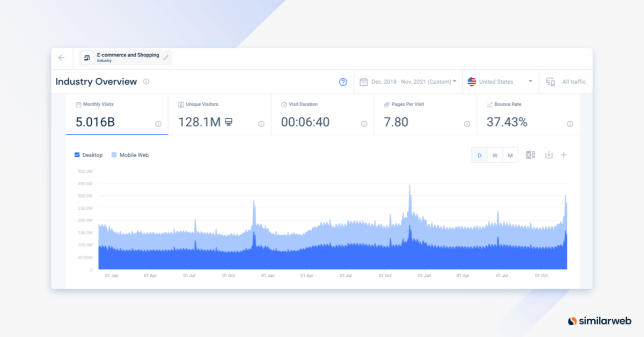644x337 pixels.
Task: Toggle the Desktop series checkbox
Action: tap(77, 155)
